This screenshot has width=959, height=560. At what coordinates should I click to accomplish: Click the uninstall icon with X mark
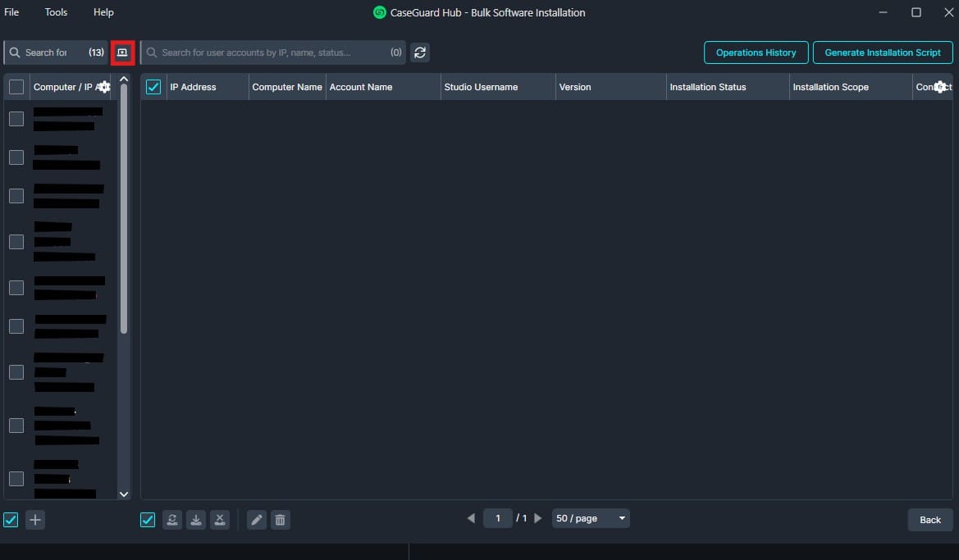(220, 520)
